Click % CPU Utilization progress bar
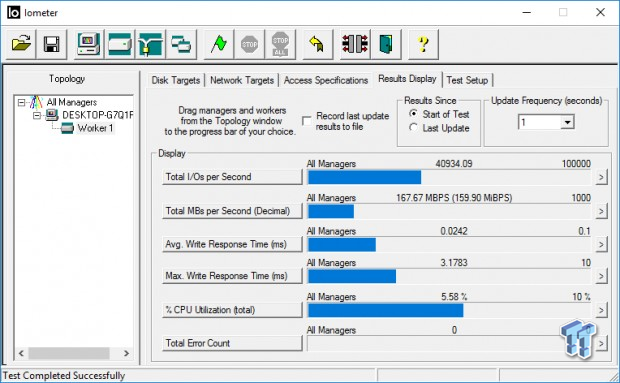The height and width of the screenshot is (383, 620). tap(449, 310)
